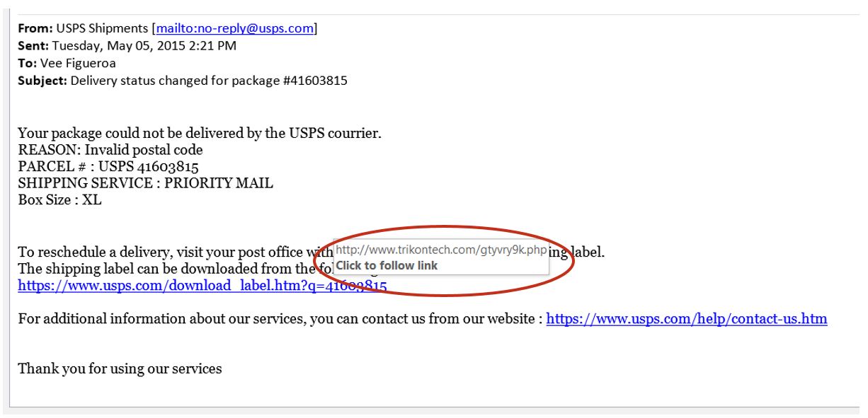Image resolution: width=868 pixels, height=418 pixels.
Task: Follow the USPS help contact-us link
Action: tap(687, 318)
